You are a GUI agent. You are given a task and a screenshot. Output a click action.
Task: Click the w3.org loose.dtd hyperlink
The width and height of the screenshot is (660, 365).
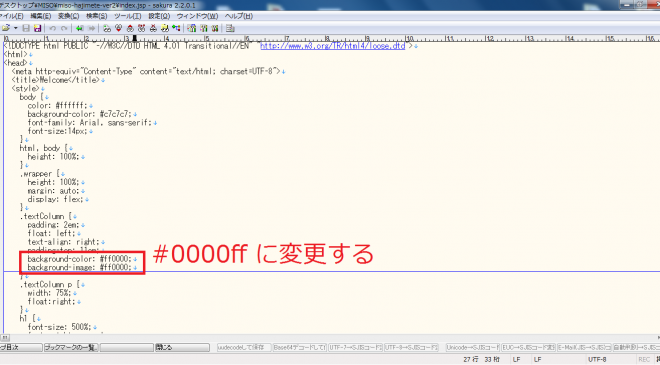click(x=333, y=46)
